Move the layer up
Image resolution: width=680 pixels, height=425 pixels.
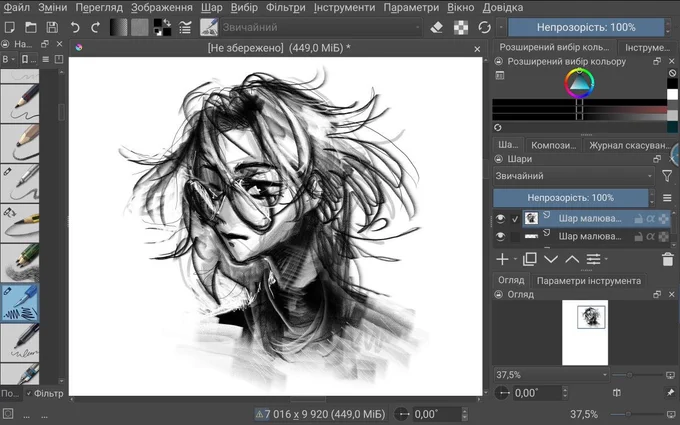point(572,259)
